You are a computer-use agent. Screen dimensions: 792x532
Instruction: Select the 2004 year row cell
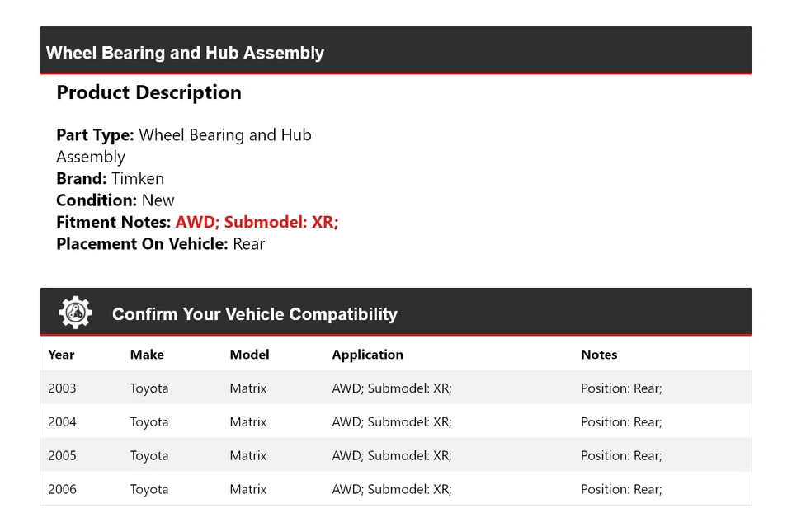pos(62,422)
